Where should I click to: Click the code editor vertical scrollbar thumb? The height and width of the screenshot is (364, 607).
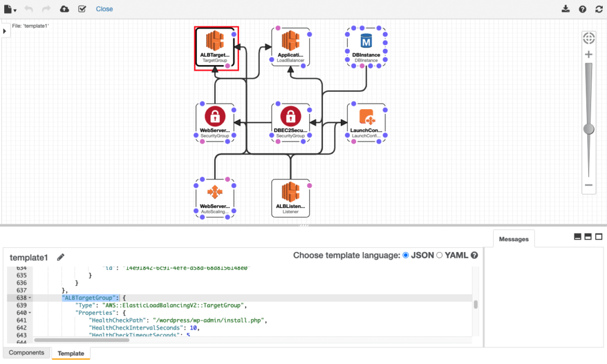pos(475,304)
